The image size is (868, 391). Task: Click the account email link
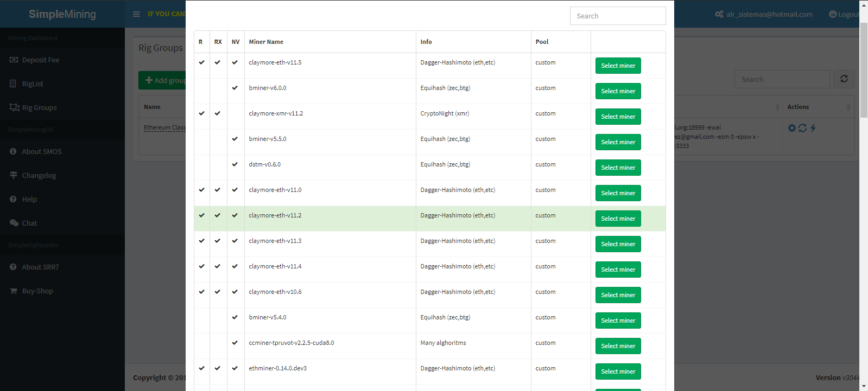[764, 14]
